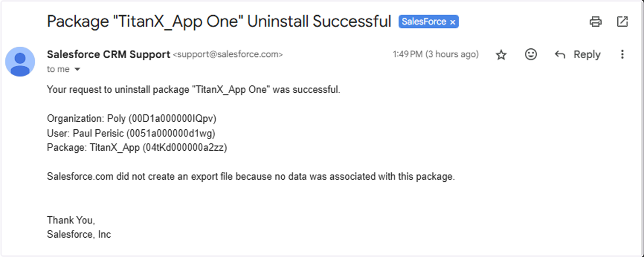Select sender name Salesforce CRM Support
The image size is (644, 257).
[108, 54]
